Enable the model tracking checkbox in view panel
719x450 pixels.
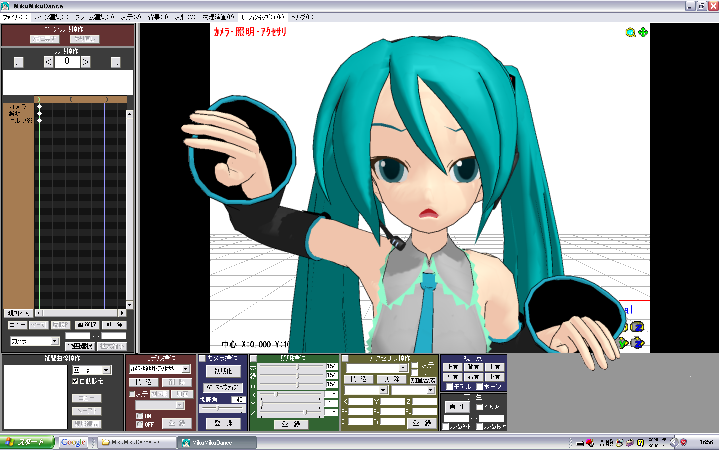(x=450, y=387)
